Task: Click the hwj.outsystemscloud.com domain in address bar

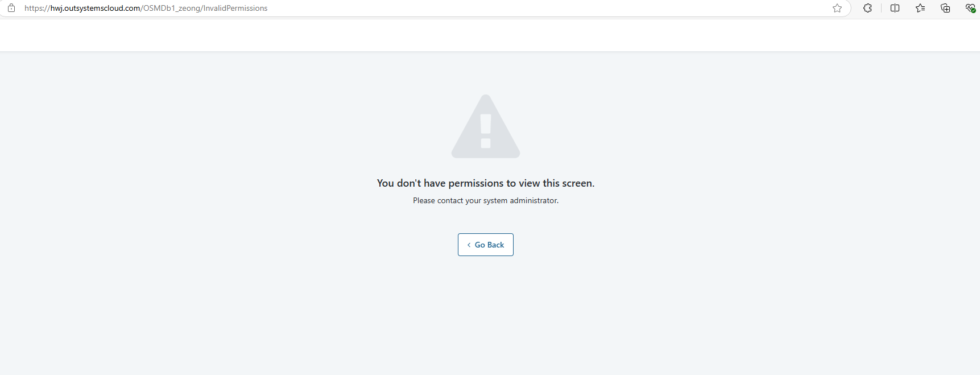Action: pyautogui.click(x=96, y=8)
